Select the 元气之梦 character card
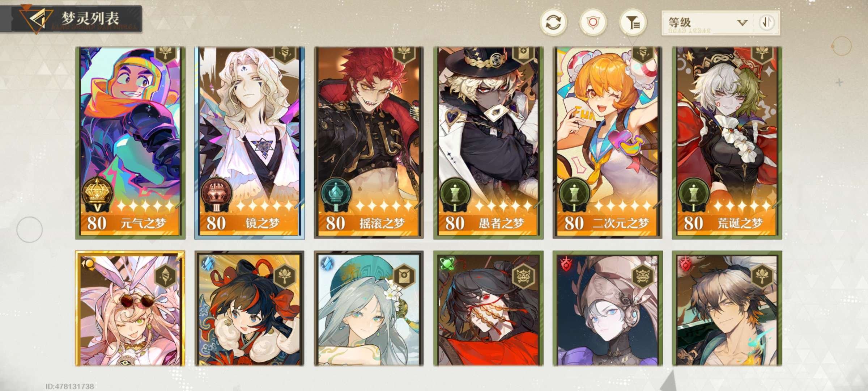Image resolution: width=868 pixels, height=391 pixels. 130,143
